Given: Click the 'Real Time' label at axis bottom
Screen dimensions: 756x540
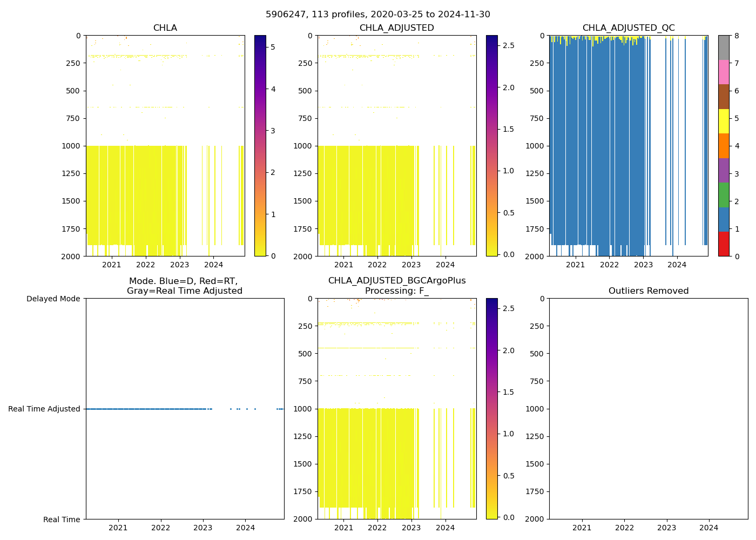Looking at the screenshot, I should coord(62,519).
